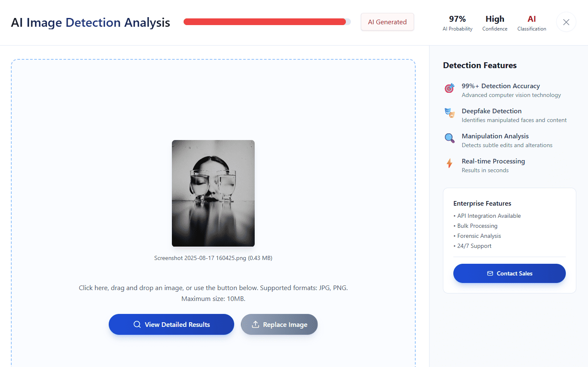Click the AI Classification value

click(532, 19)
